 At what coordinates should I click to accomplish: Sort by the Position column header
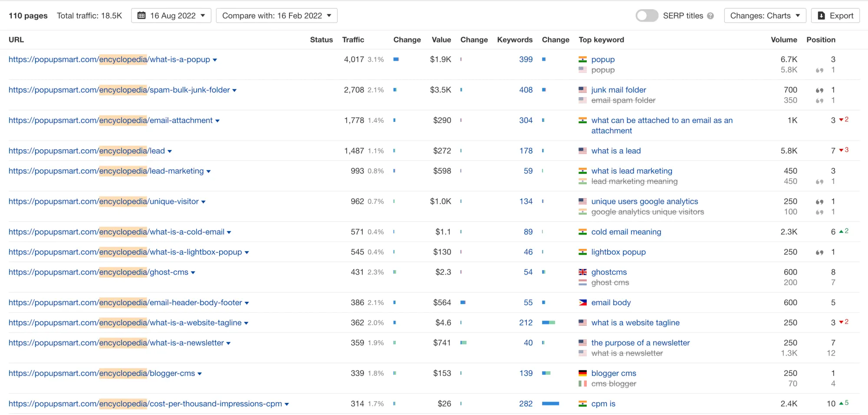click(x=821, y=39)
